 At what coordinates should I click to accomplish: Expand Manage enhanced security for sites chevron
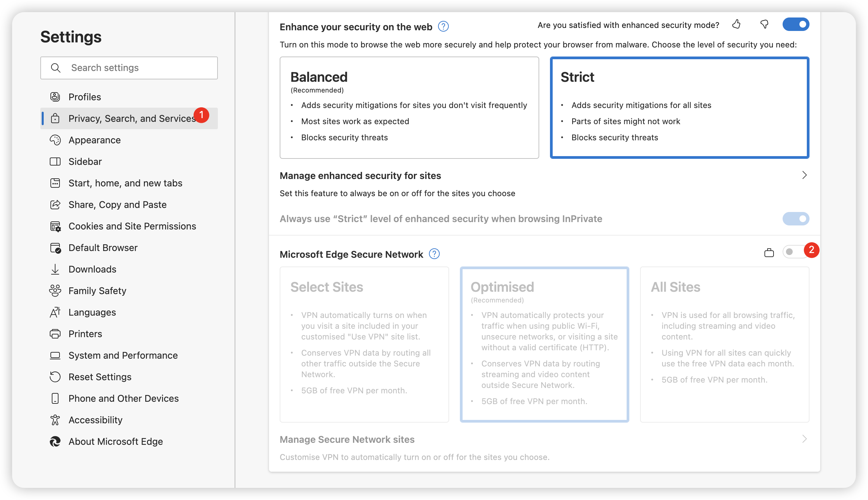pyautogui.click(x=804, y=176)
